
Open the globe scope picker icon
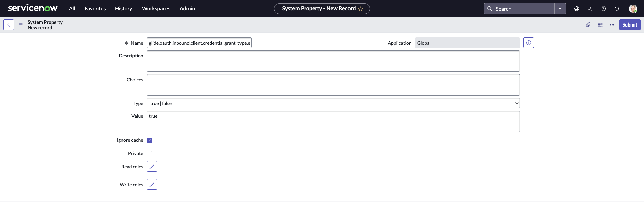click(x=577, y=9)
